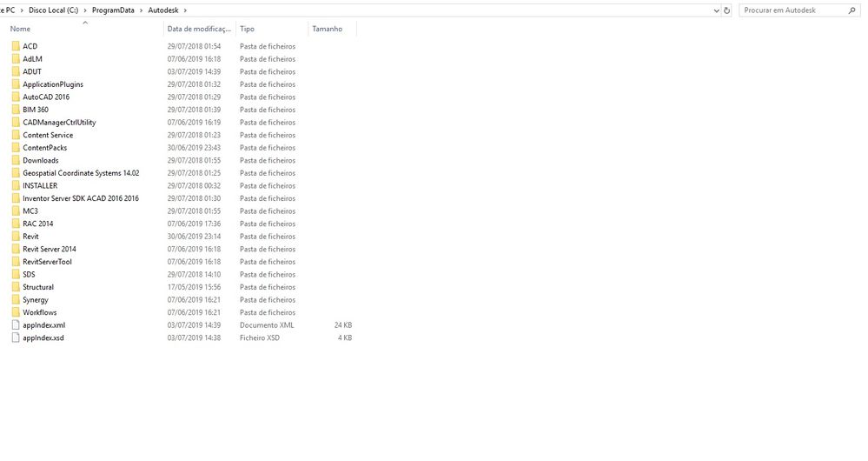Image resolution: width=868 pixels, height=461 pixels.
Task: Click the Structural folder icon
Action: [x=16, y=287]
